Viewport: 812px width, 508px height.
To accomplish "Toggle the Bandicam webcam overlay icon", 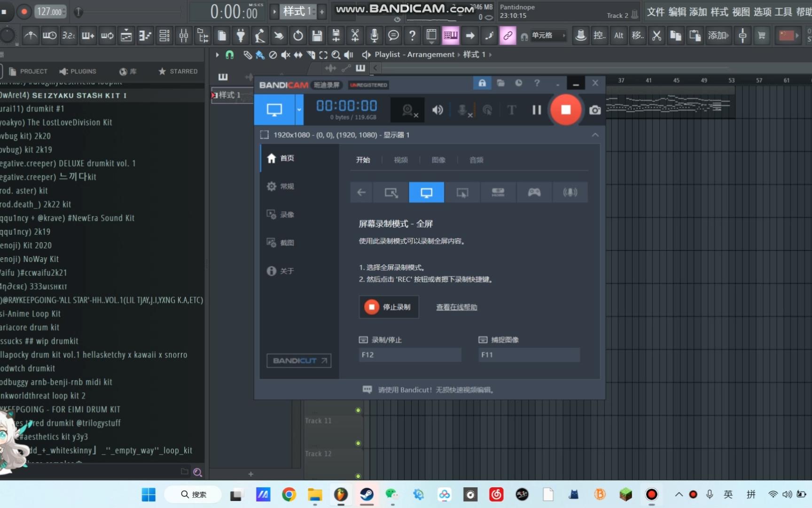I will [408, 110].
